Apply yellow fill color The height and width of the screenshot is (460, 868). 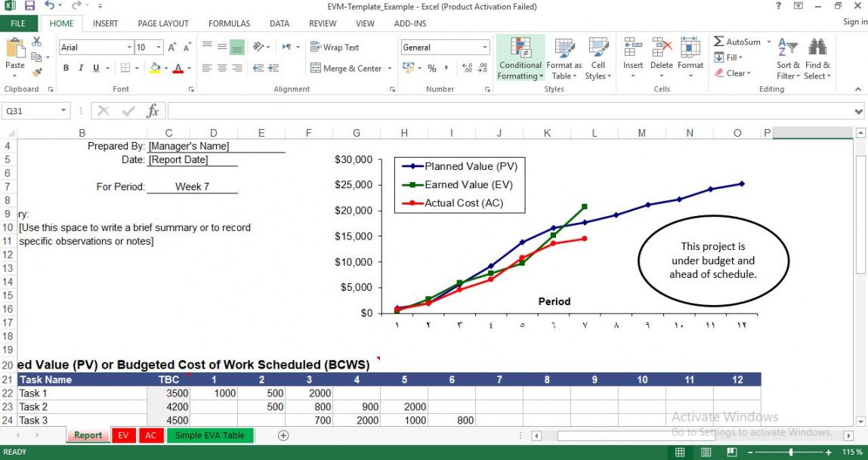click(155, 68)
